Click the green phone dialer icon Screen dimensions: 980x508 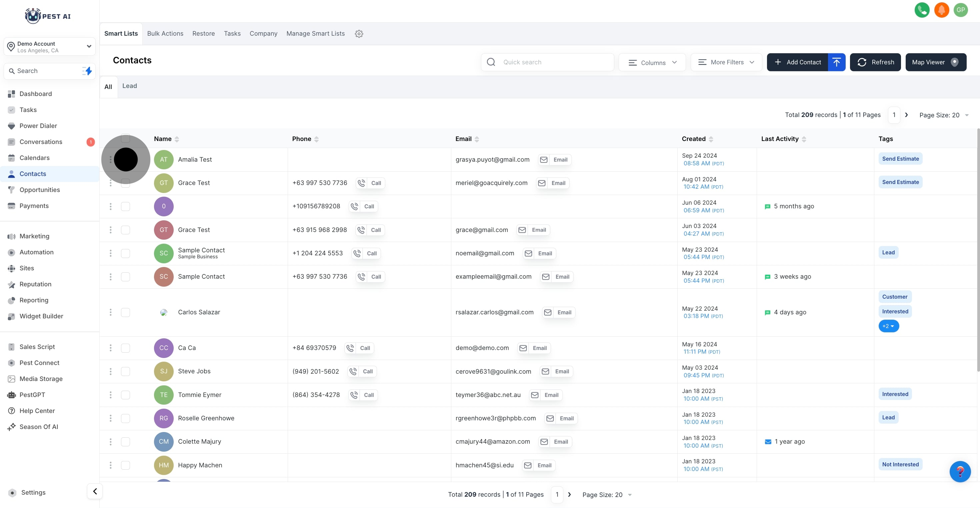[921, 10]
